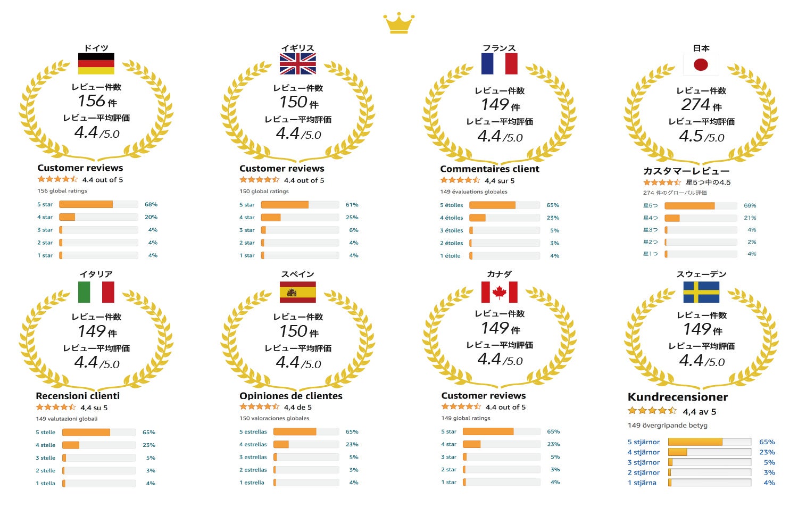798x532 pixels.
Task: Click the Swedish flag icon
Action: click(701, 292)
